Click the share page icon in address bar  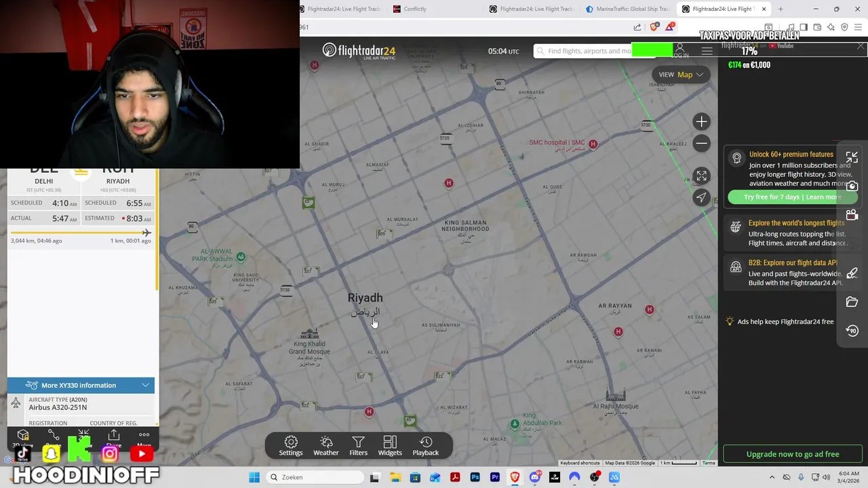pyautogui.click(x=637, y=27)
